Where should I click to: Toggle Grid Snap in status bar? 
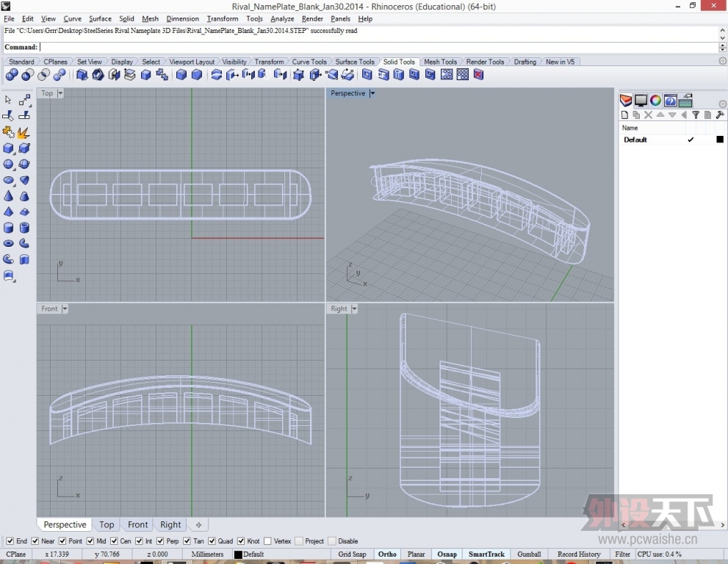[x=352, y=554]
